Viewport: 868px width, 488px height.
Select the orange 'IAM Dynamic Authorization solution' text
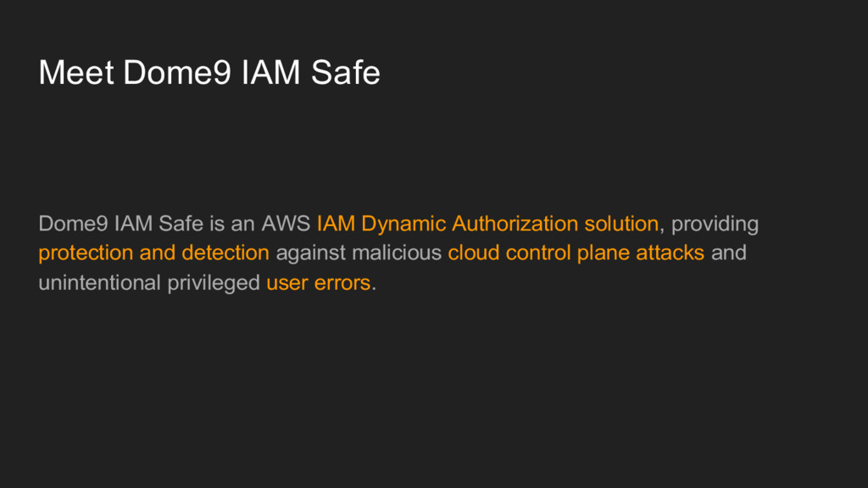point(487,224)
